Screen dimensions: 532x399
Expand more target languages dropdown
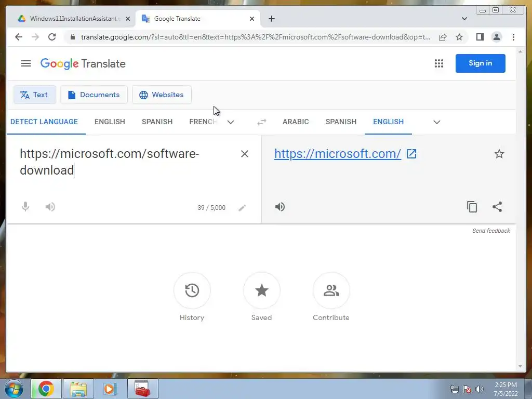pos(436,122)
